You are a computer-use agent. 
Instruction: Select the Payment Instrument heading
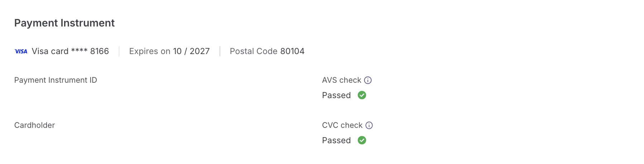[x=64, y=23]
